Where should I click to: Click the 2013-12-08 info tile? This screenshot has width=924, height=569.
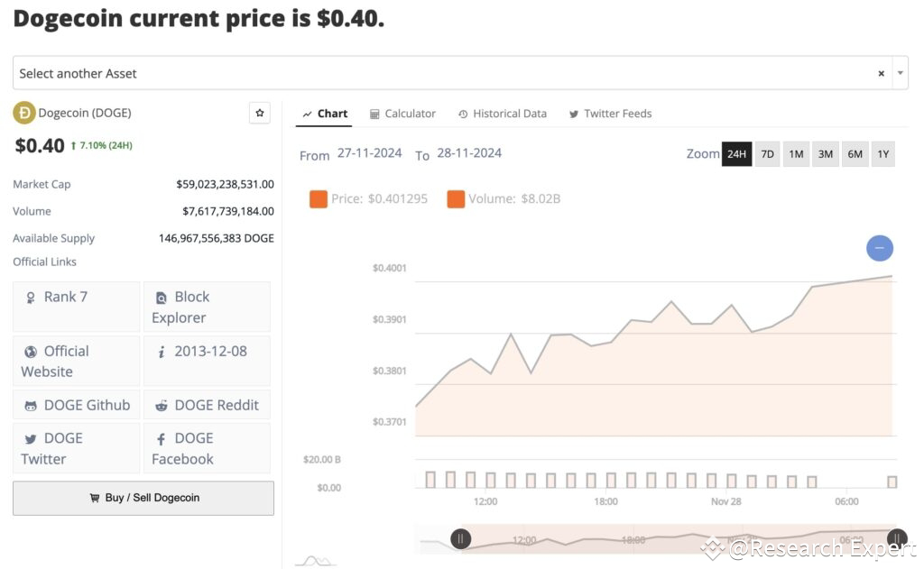pyautogui.click(x=207, y=361)
